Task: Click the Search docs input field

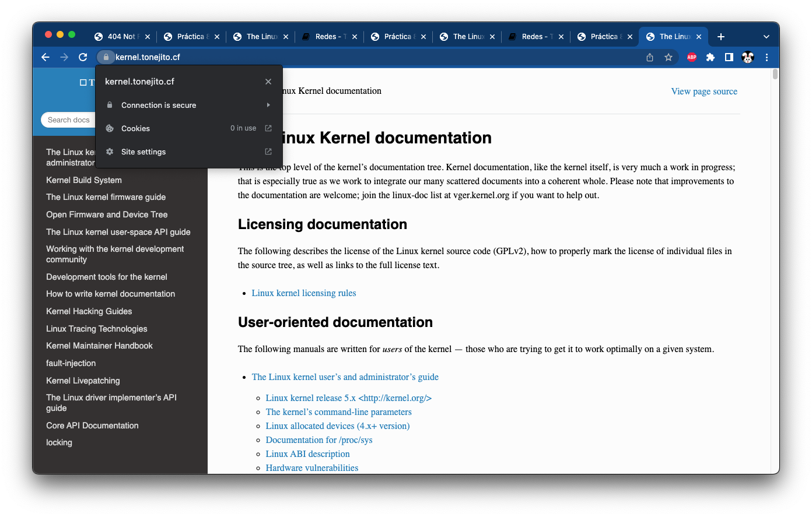Action: click(x=69, y=120)
